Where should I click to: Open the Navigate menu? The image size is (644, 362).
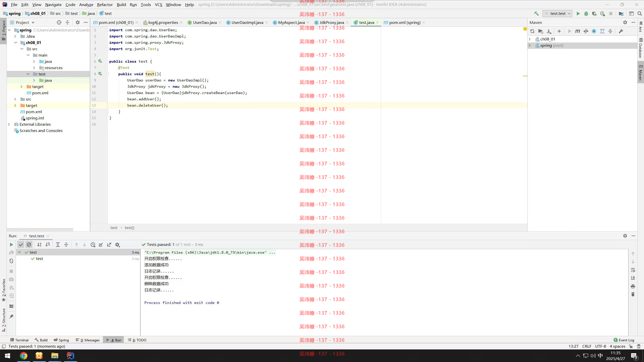pos(53,5)
